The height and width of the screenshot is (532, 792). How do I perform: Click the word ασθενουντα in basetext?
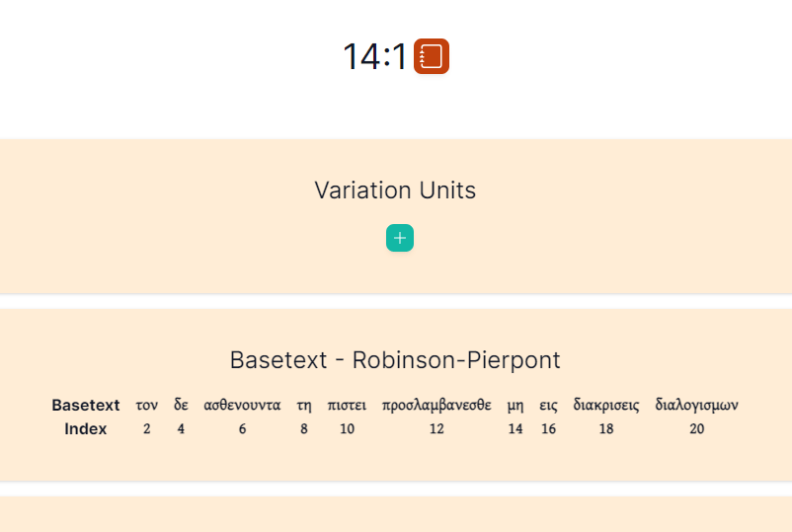242,405
